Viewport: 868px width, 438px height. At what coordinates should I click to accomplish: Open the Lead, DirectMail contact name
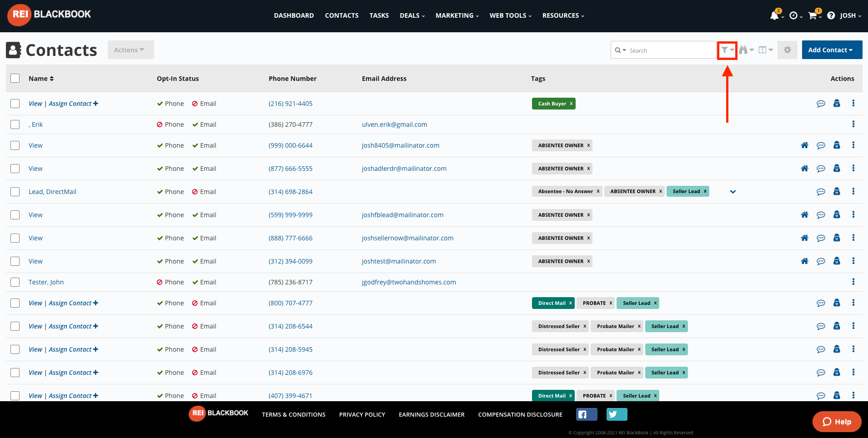(52, 192)
